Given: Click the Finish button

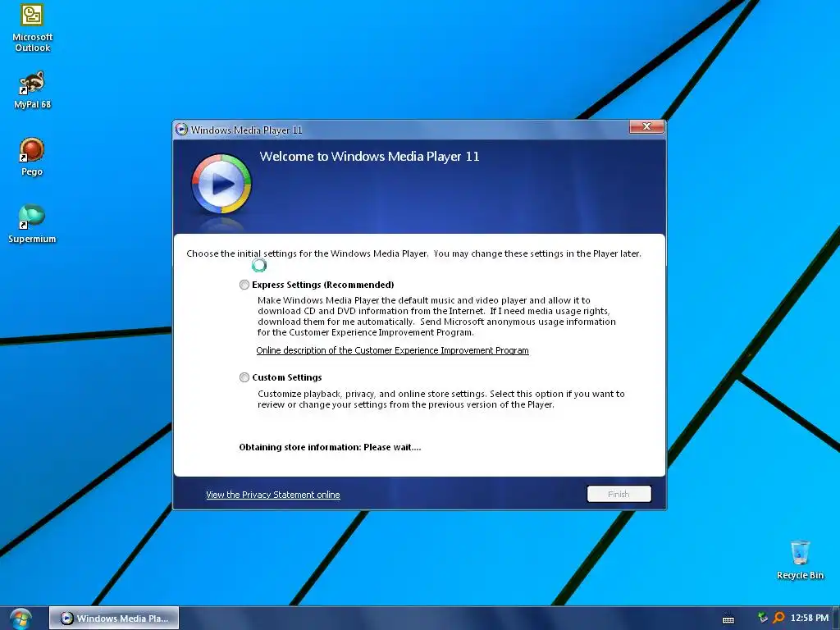Looking at the screenshot, I should [619, 494].
